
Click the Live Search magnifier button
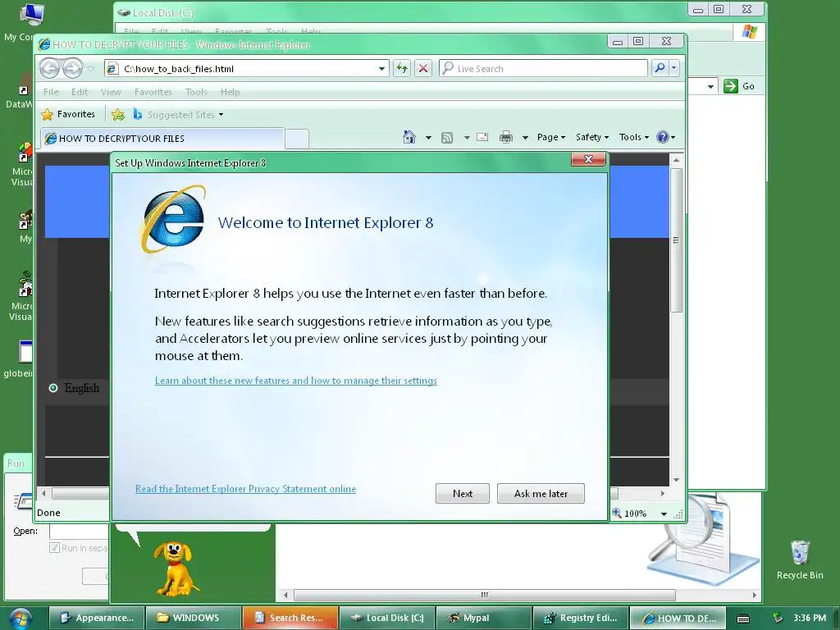(x=660, y=68)
